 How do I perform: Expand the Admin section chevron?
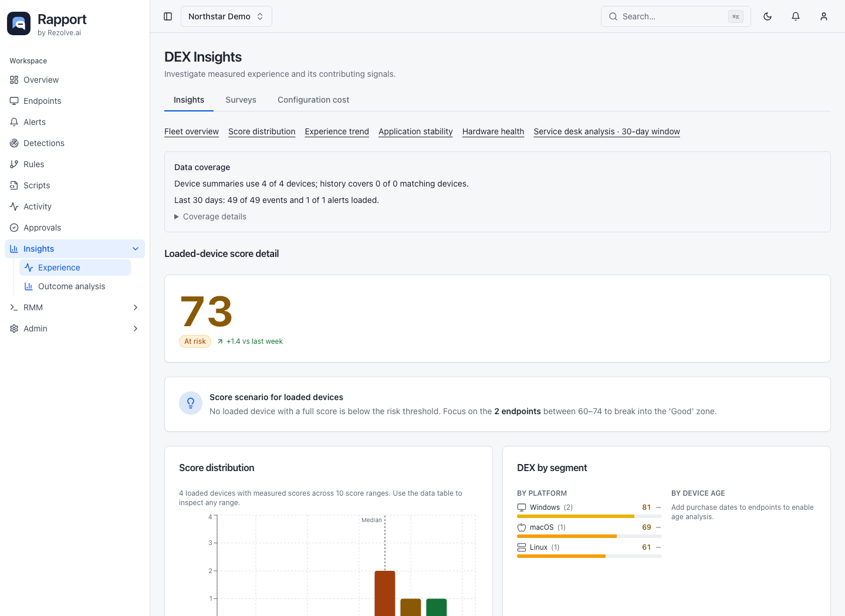(136, 329)
